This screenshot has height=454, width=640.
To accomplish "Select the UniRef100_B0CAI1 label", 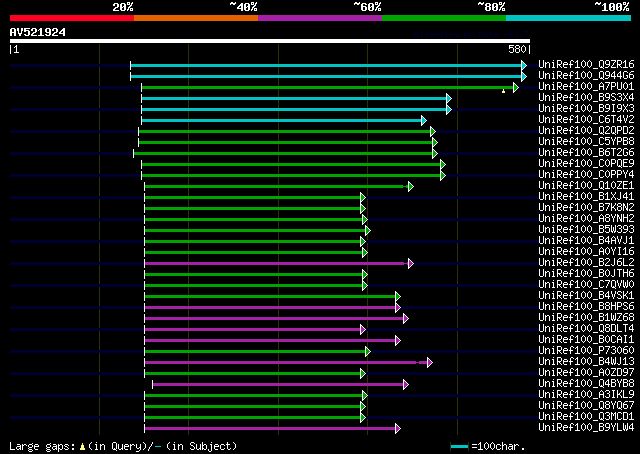I will pos(586,340).
